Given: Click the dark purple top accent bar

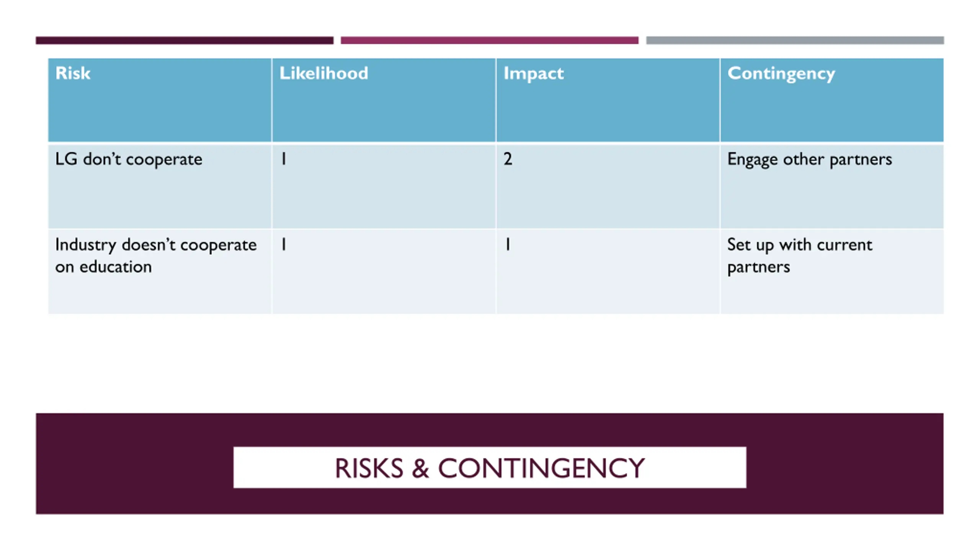Looking at the screenshot, I should (x=185, y=40).
